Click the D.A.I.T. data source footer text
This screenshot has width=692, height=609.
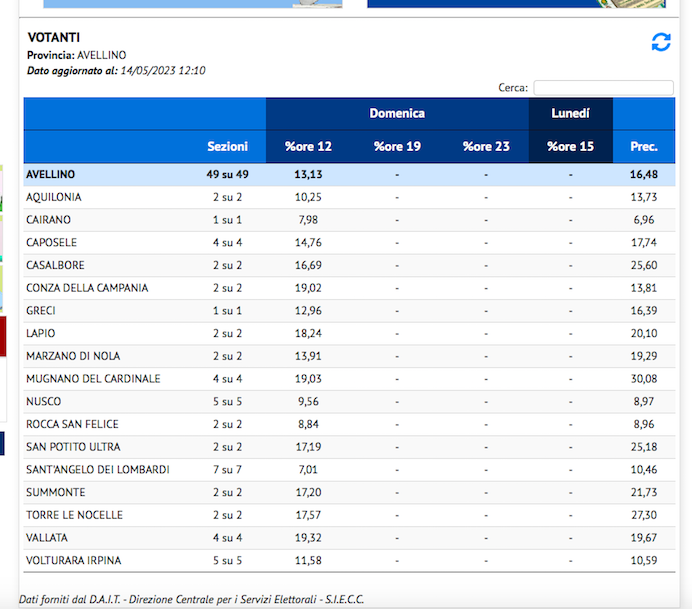[191, 599]
